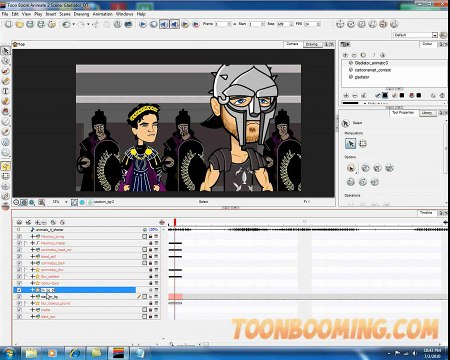
Task: Toggle the black_box layer checkbox
Action: pyautogui.click(x=19, y=317)
